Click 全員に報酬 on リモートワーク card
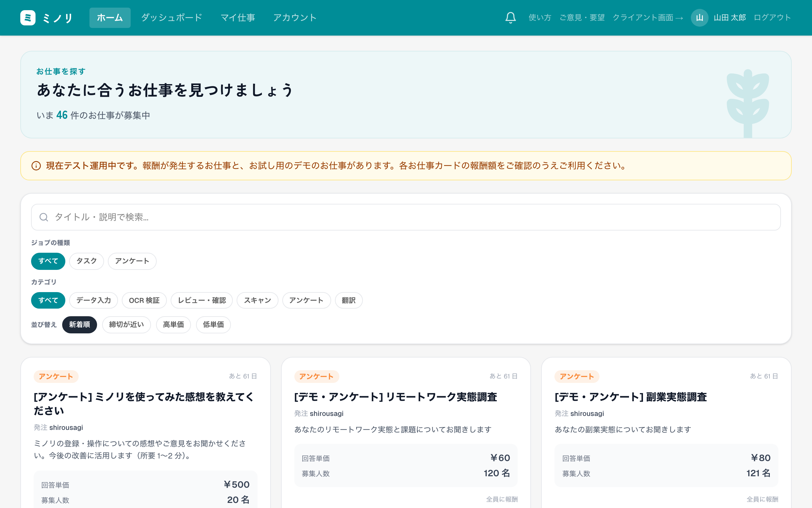Screen dimensions: 812x508 click(501, 499)
